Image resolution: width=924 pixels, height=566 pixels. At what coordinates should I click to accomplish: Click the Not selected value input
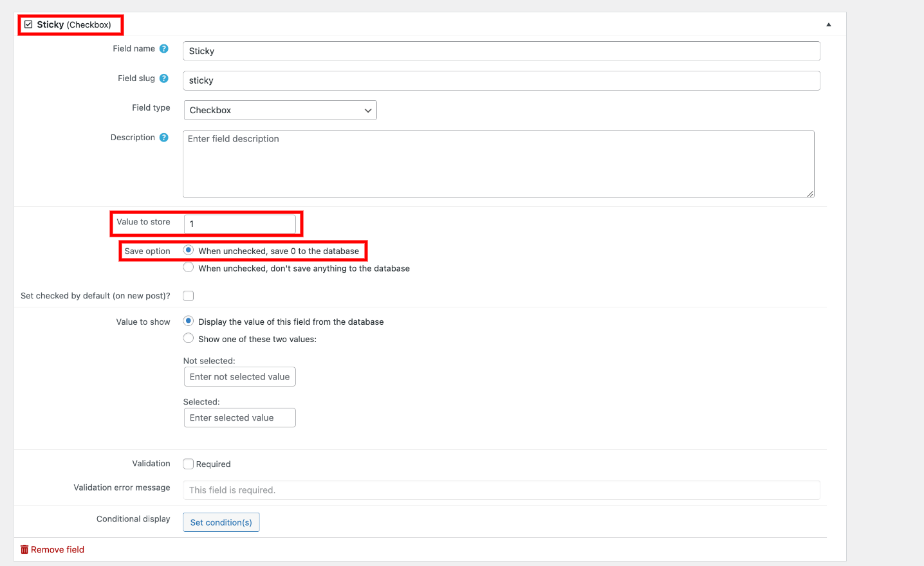pos(240,377)
